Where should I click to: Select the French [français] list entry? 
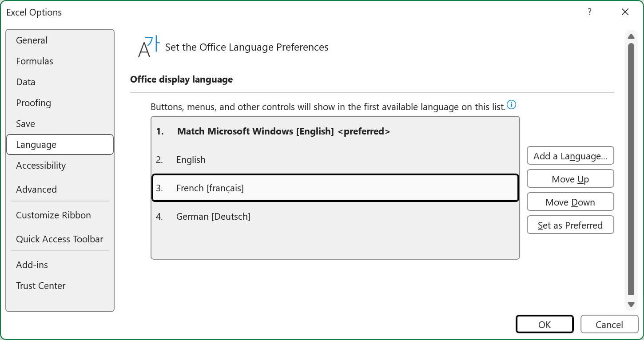(335, 188)
